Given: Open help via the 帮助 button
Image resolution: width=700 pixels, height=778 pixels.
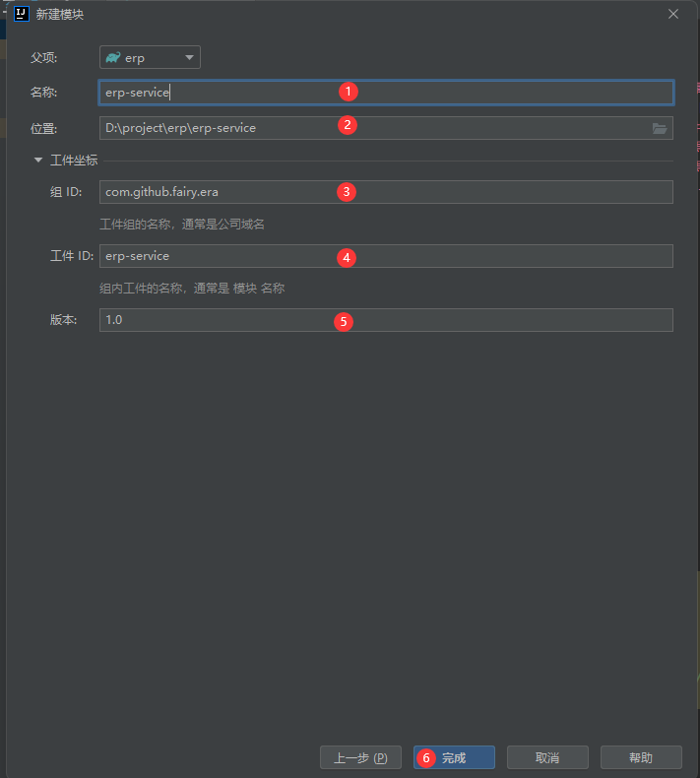Looking at the screenshot, I should (x=640, y=757).
